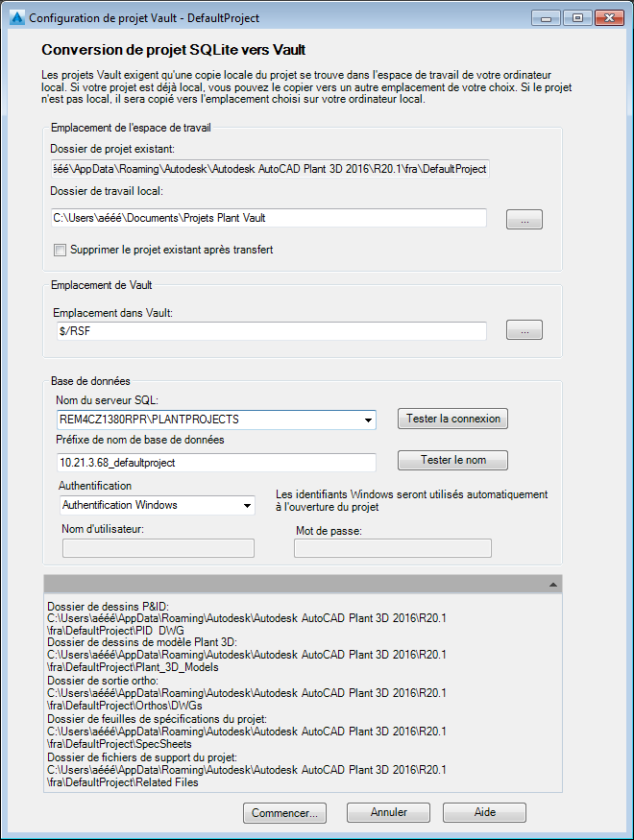Click the 'Dossier de sortie ortho:' line
The width and height of the screenshot is (634, 840).
tap(103, 681)
